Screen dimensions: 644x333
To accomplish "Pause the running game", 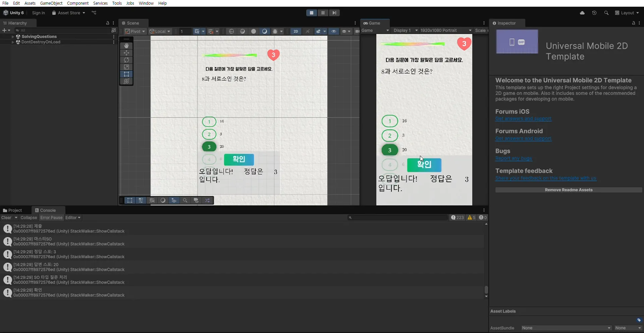I will click(x=323, y=13).
